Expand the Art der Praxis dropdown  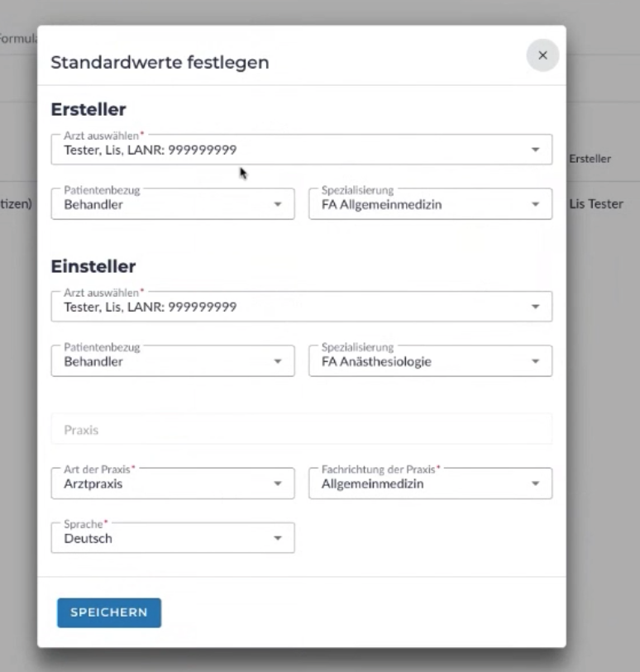(165, 484)
